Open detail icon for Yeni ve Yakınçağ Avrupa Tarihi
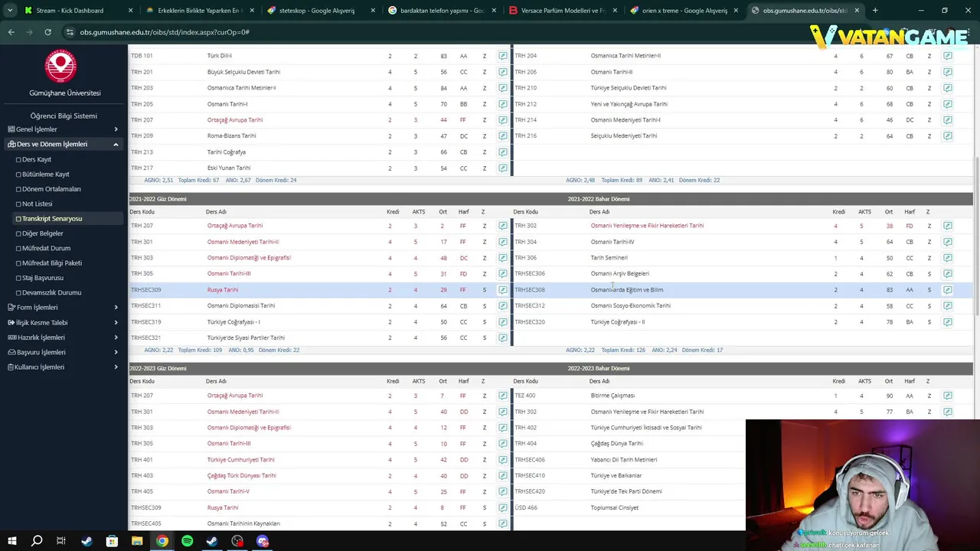This screenshot has height=551, width=980. (x=947, y=104)
